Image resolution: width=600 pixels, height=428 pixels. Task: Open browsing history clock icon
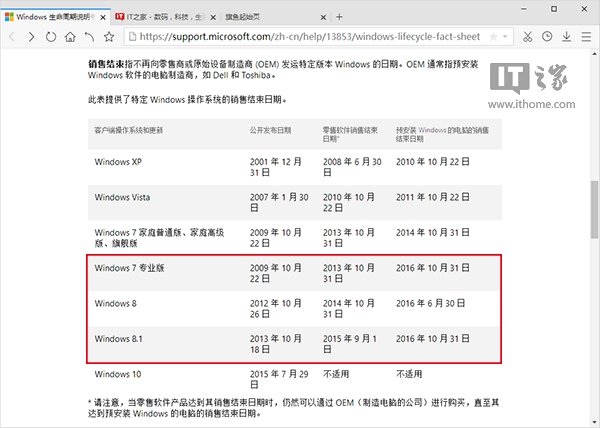547,37
